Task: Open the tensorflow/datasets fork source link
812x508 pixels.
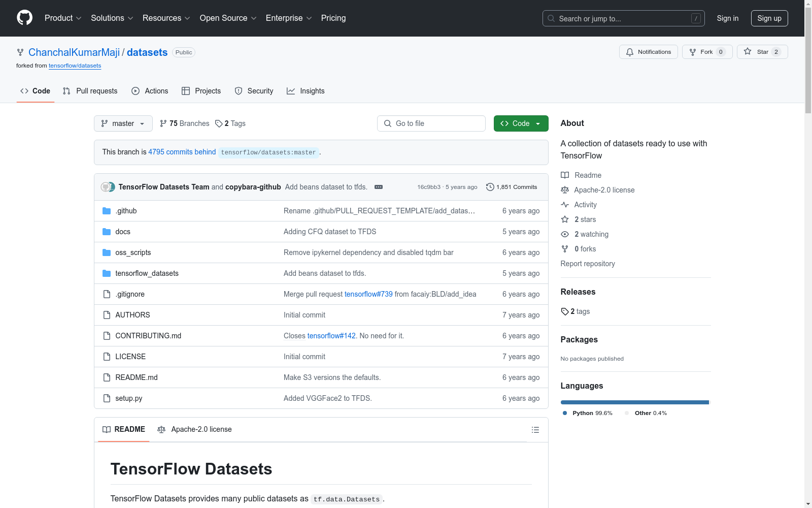Action: tap(75, 66)
